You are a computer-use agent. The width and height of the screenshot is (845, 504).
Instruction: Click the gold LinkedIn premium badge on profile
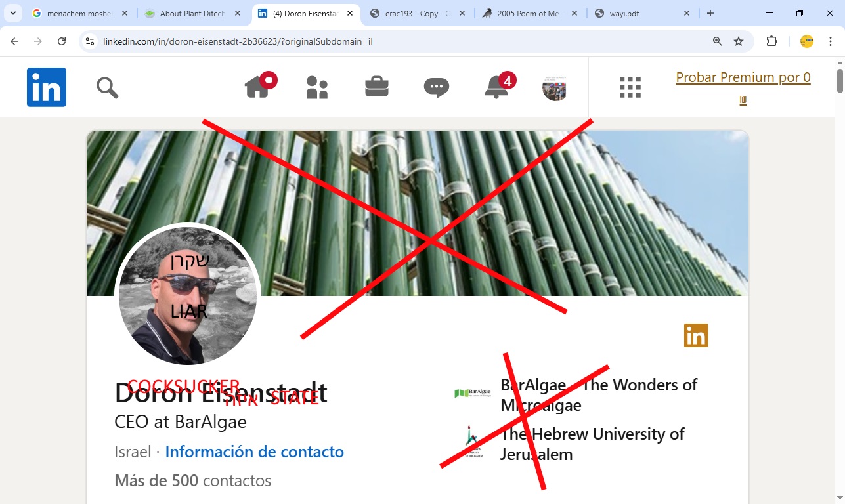pyautogui.click(x=696, y=335)
